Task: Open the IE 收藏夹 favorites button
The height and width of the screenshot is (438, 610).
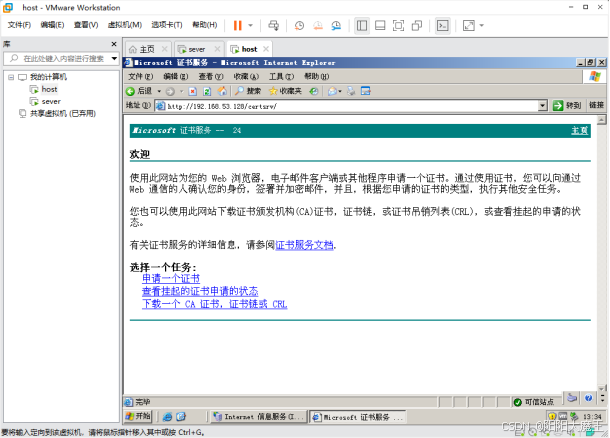Action: [286, 91]
